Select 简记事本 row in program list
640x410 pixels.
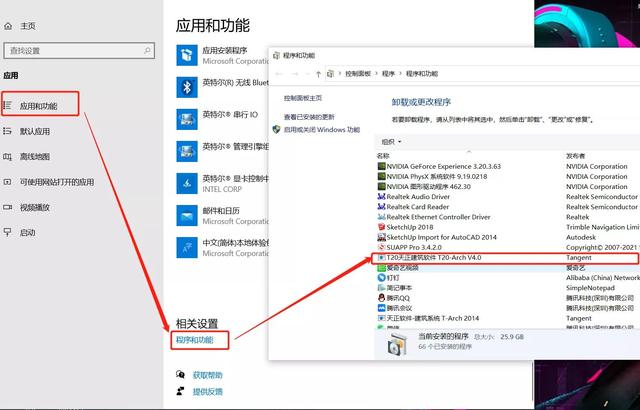pos(508,288)
